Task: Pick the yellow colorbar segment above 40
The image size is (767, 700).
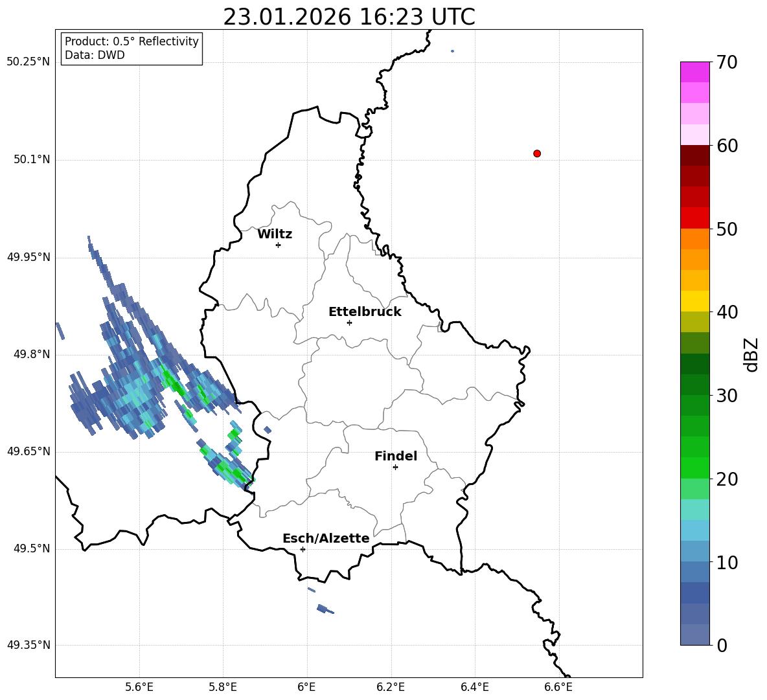Action: 694,301
